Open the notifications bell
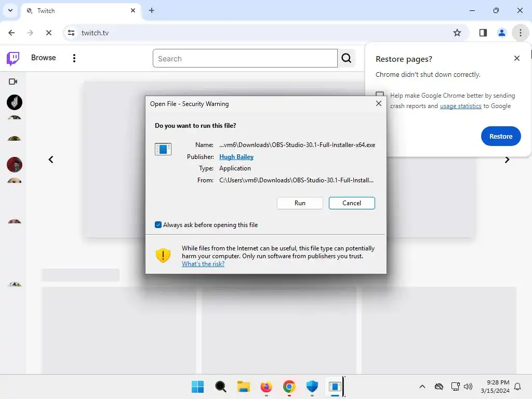 (518, 387)
